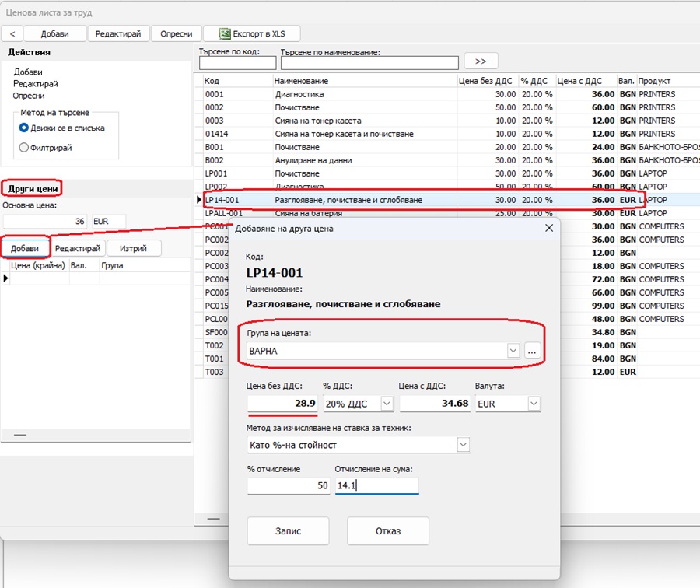
Task: Click the Отчисление на сума field
Action: tap(376, 485)
